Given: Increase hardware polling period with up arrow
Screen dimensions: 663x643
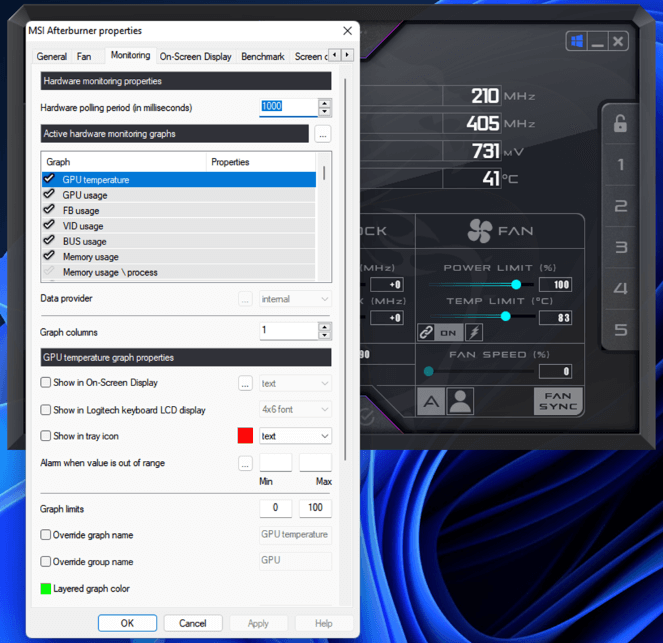Looking at the screenshot, I should 324,104.
